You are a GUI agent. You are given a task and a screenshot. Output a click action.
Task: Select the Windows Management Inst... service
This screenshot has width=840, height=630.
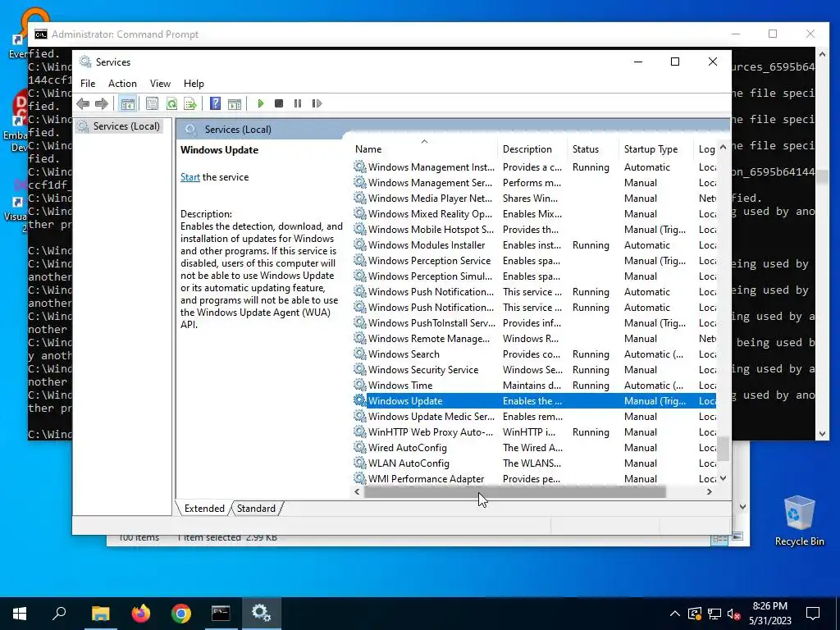pyautogui.click(x=431, y=167)
